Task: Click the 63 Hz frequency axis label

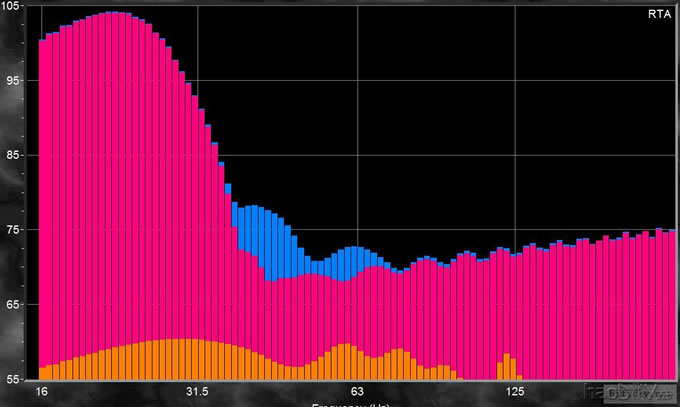Action: click(356, 391)
